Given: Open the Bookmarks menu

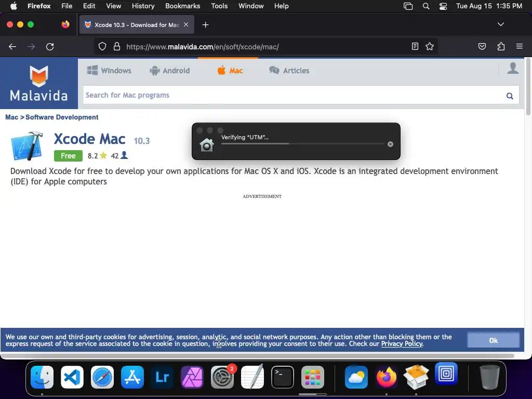Looking at the screenshot, I should (x=182, y=6).
